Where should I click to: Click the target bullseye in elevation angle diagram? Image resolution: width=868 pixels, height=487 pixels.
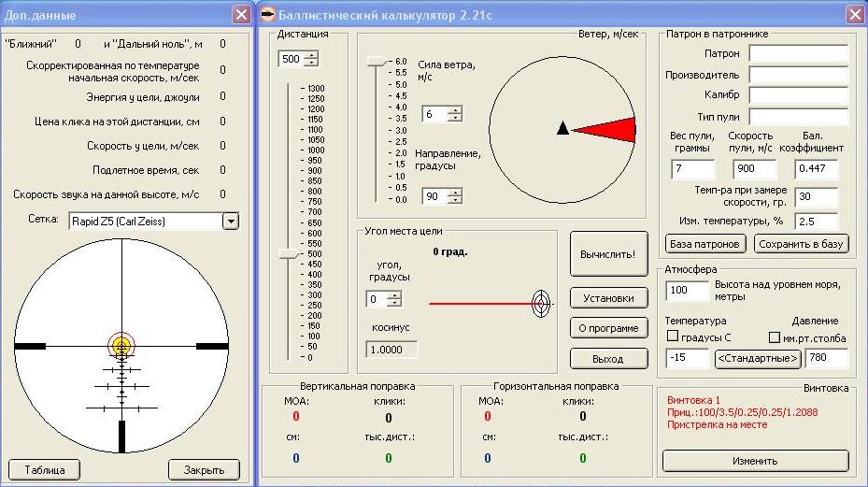[x=541, y=304]
